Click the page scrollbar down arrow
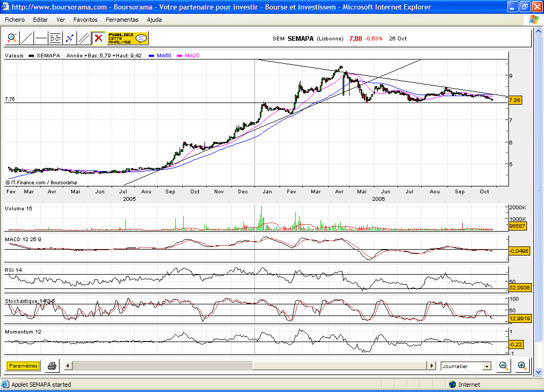Viewport: 544px width, 392px height. tap(539, 372)
